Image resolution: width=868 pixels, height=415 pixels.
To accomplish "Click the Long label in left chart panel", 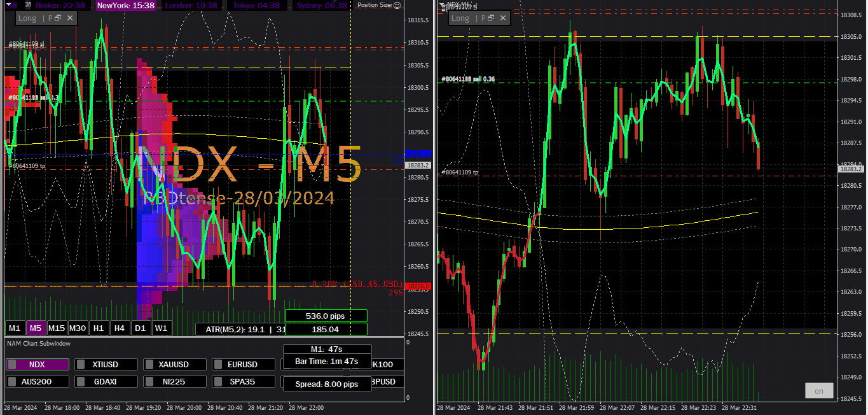I will [27, 18].
